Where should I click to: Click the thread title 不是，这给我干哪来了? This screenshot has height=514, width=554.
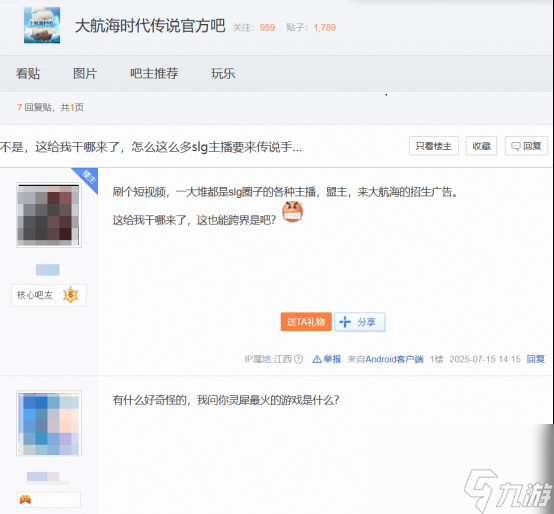point(151,147)
